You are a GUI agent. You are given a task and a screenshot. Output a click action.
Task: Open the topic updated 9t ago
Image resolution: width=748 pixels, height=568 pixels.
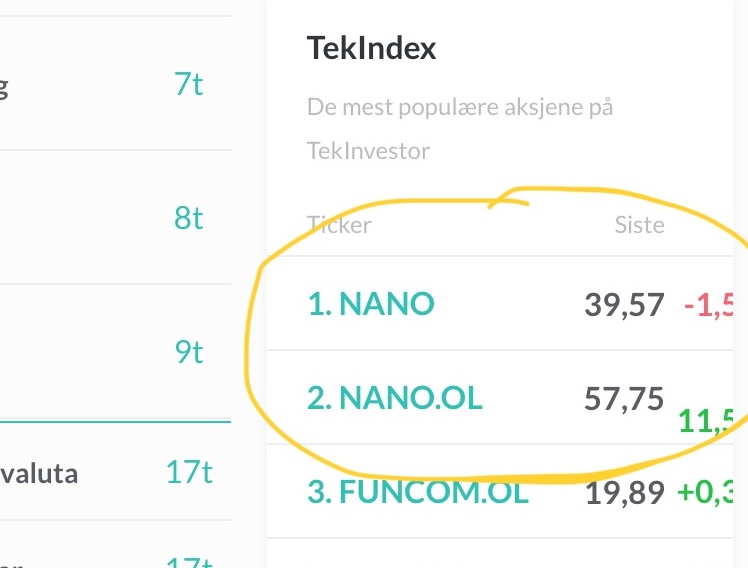[115, 352]
